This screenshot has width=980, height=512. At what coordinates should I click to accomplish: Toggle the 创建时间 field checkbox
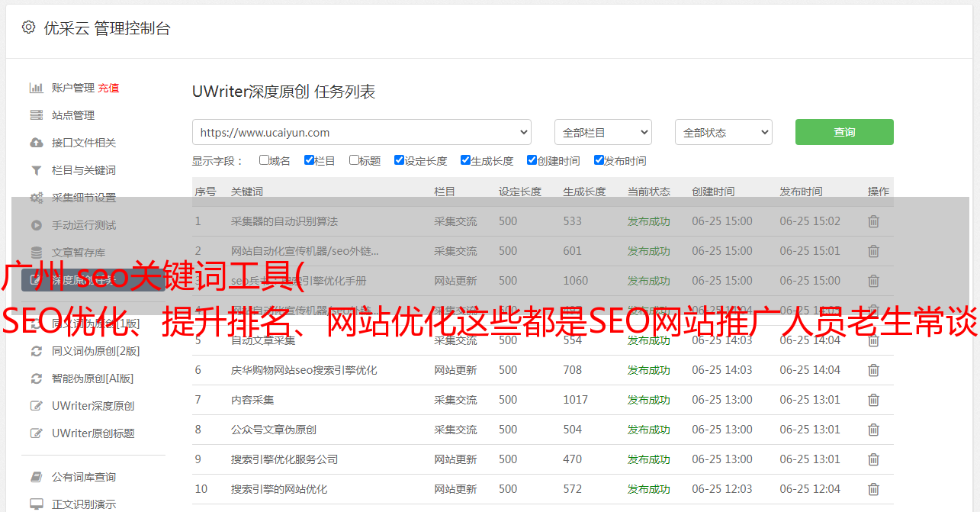tap(532, 160)
